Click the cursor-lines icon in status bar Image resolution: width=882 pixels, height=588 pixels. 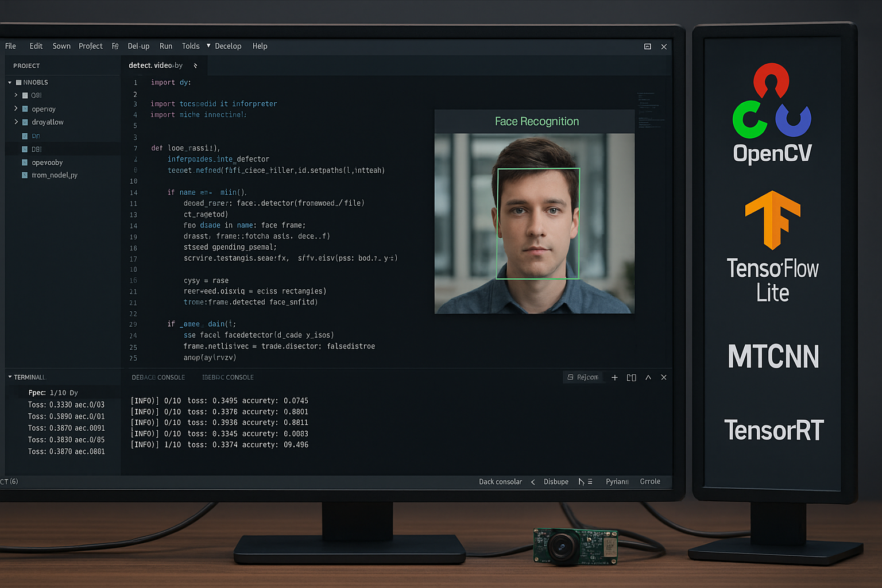click(585, 482)
